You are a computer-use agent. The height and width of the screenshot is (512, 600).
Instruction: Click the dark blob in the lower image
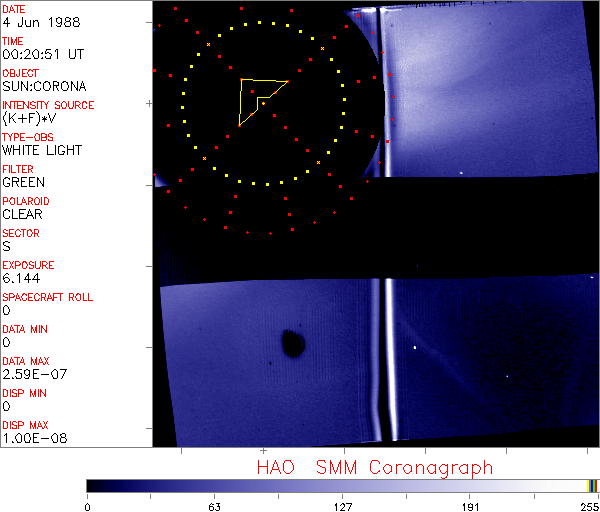293,343
